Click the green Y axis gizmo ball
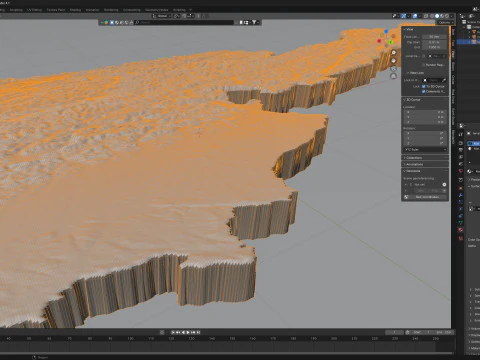The height and width of the screenshot is (360, 480). pos(390,42)
